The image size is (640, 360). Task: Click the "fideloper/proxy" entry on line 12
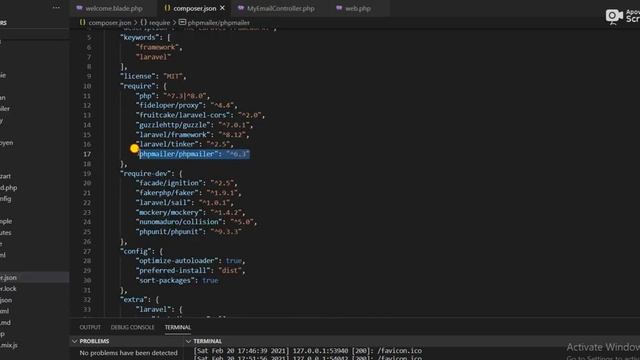click(187, 105)
